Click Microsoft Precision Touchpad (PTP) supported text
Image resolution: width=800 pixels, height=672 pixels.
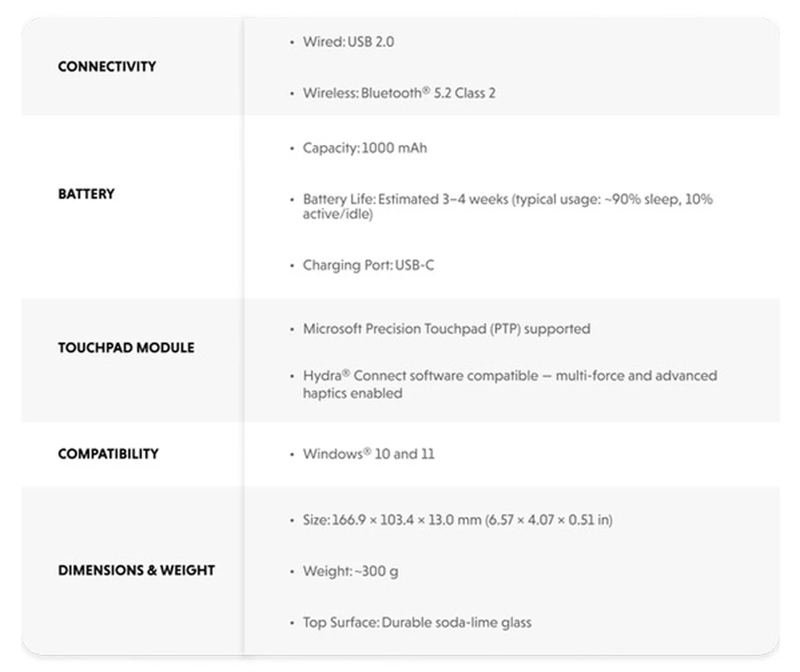446,329
